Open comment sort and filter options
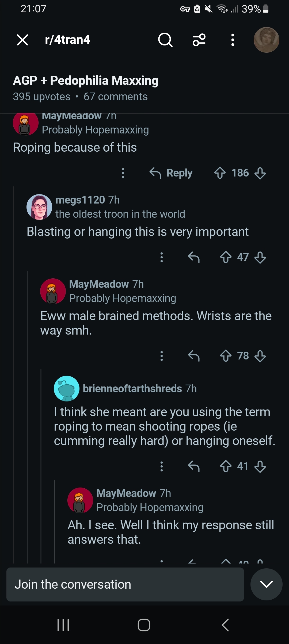 click(199, 40)
